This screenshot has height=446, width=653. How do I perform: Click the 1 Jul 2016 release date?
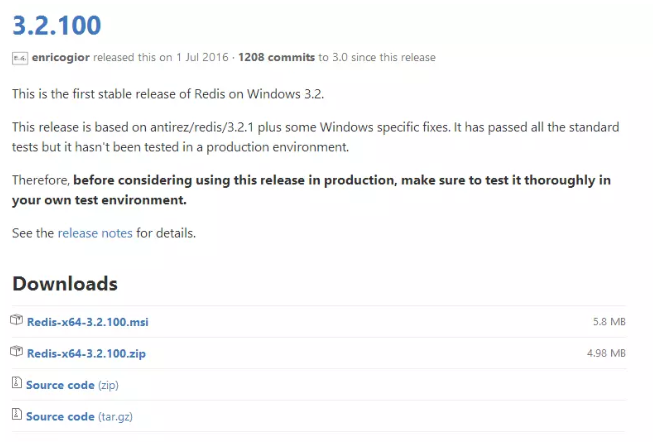202,57
